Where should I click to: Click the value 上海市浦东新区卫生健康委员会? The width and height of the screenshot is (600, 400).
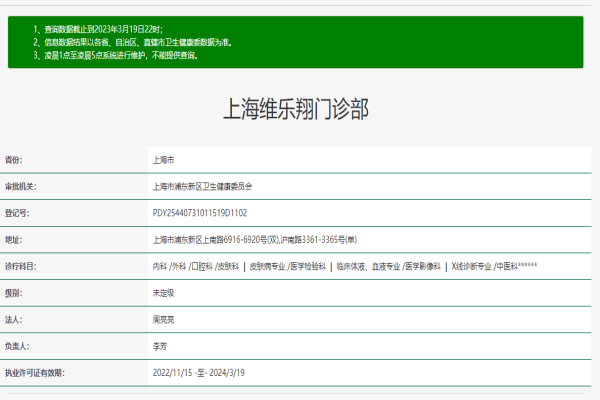202,186
